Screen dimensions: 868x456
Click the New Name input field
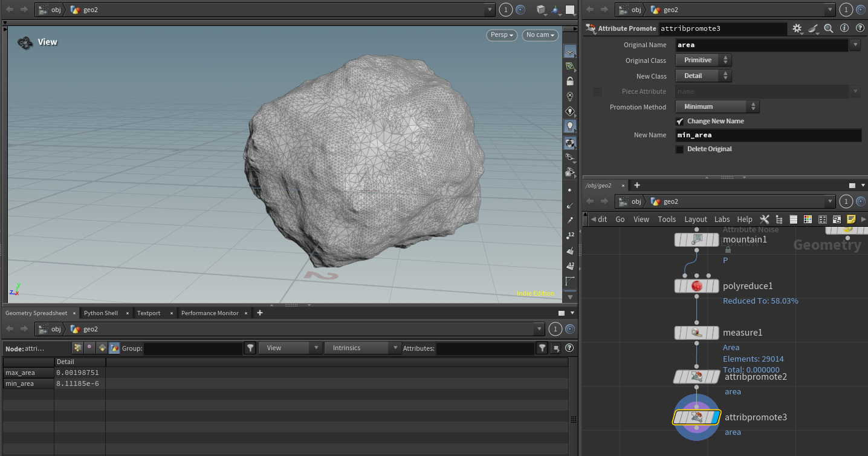pos(768,135)
